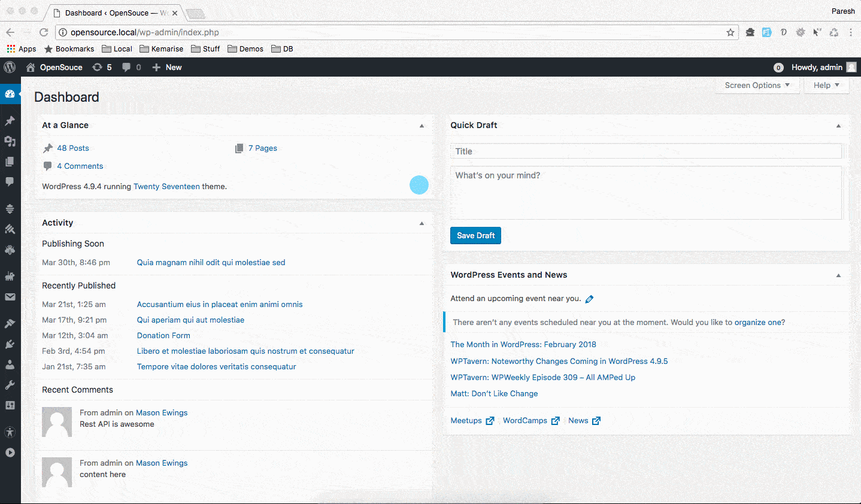The image size is (861, 504).
Task: Reload the page in Chrome
Action: [x=43, y=32]
